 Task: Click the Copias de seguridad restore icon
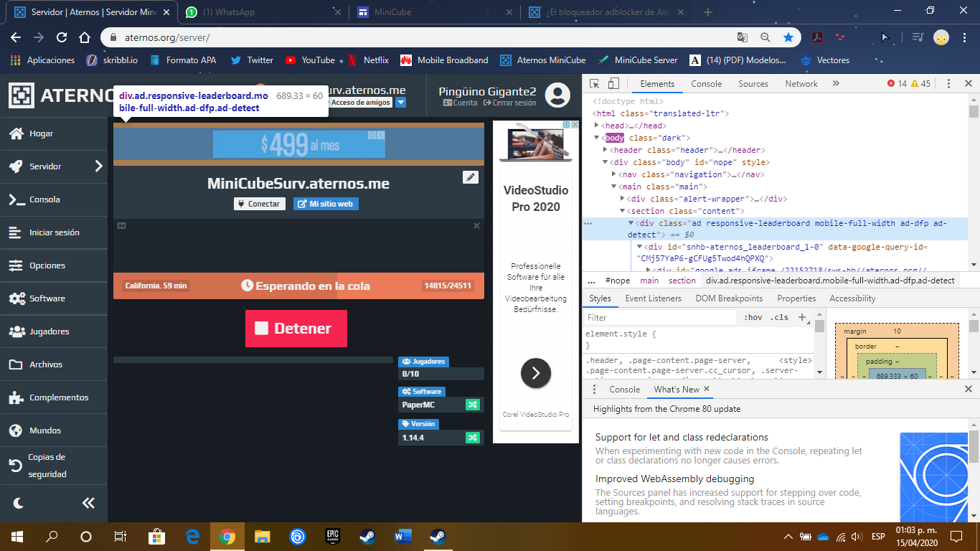[15, 466]
